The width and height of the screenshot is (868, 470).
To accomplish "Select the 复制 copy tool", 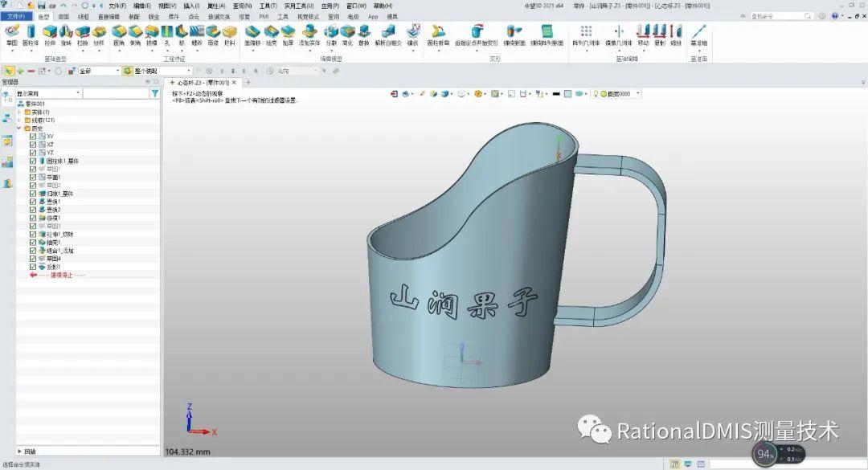I will coord(659,35).
